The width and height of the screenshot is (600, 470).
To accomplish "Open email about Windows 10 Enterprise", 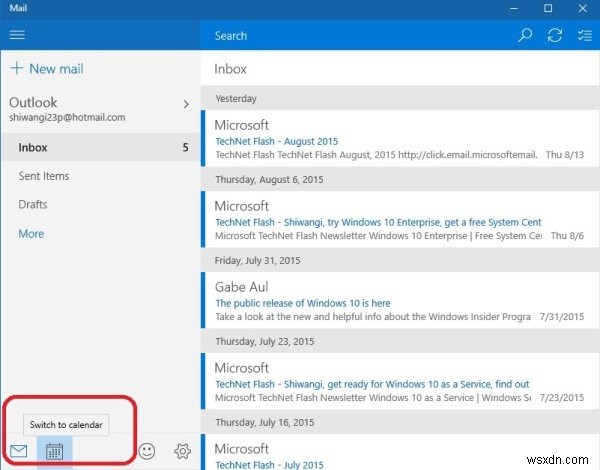I will point(400,219).
